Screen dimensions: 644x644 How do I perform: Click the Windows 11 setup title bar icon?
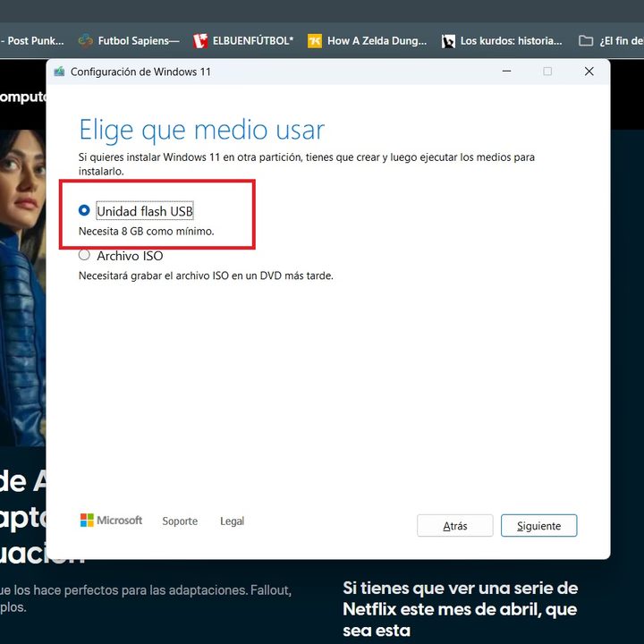pyautogui.click(x=59, y=72)
